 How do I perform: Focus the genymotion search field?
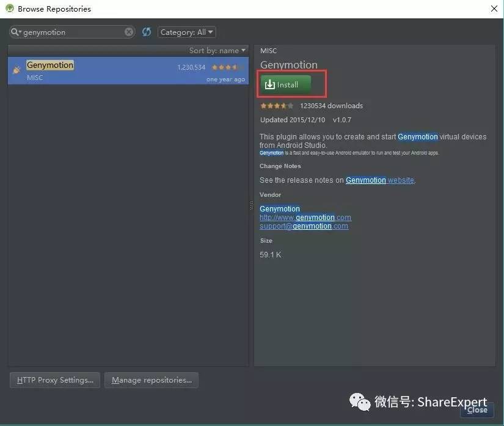tap(73, 32)
